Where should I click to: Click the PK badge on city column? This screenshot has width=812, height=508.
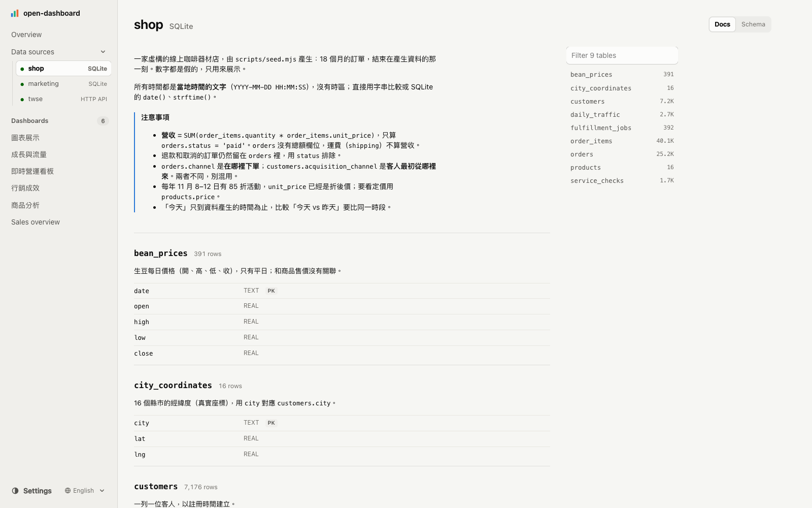[271, 423]
